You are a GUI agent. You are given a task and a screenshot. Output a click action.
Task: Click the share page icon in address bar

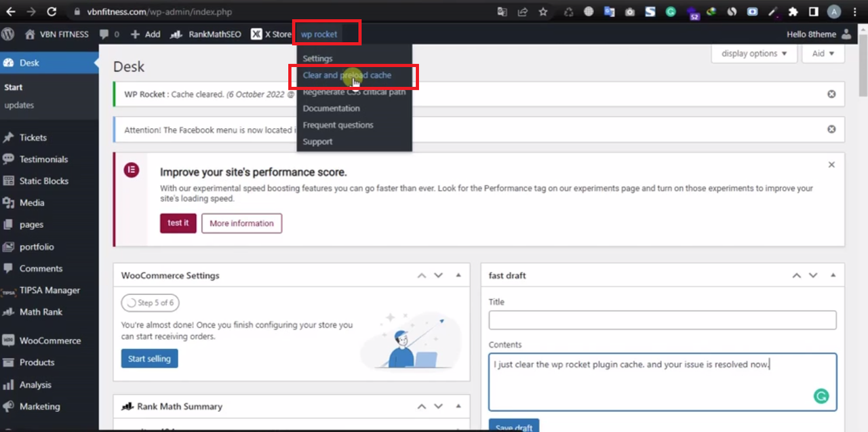coord(522,12)
